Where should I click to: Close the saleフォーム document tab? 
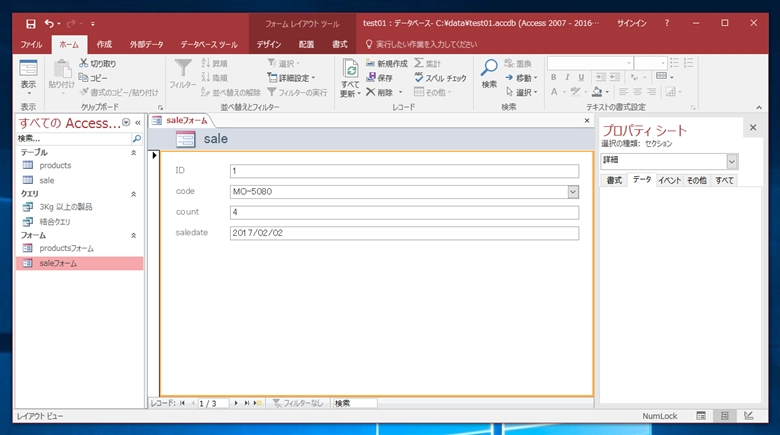[587, 120]
